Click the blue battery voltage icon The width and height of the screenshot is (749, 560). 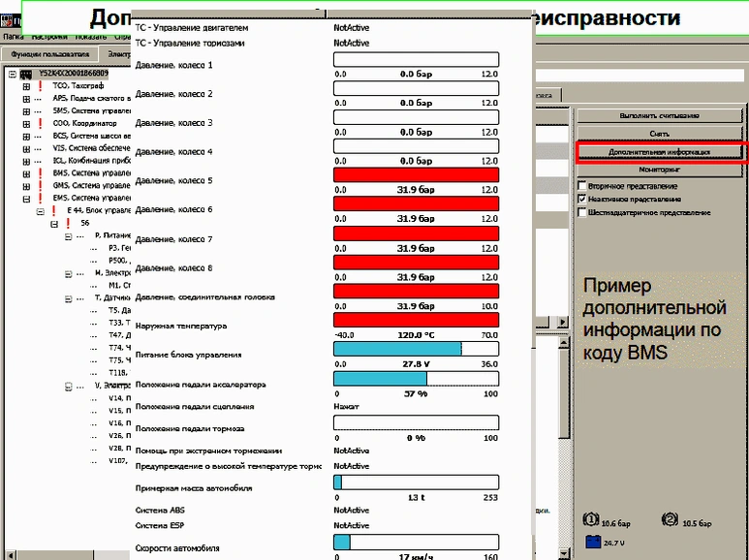tap(591, 543)
